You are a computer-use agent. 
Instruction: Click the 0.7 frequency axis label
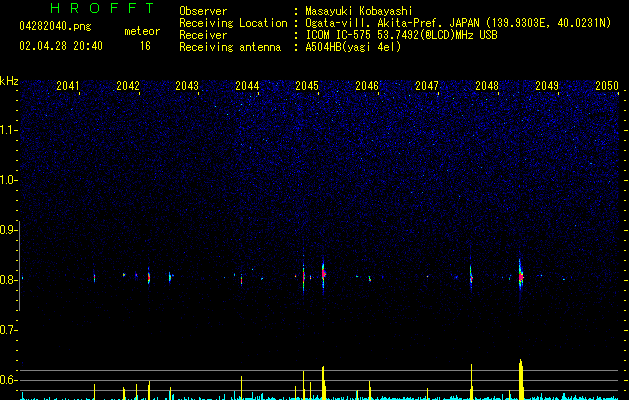[x=8, y=330]
